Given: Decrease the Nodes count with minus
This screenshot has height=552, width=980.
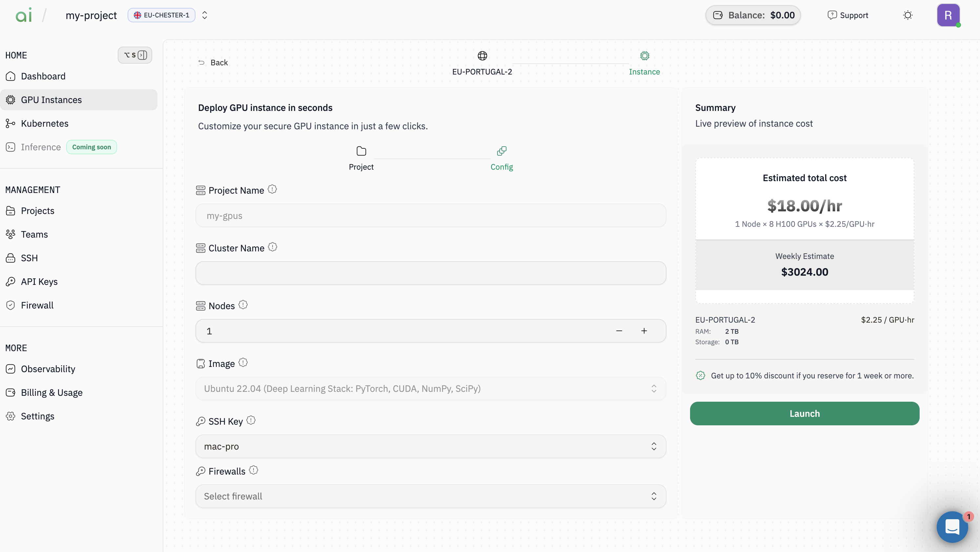Looking at the screenshot, I should 619,331.
